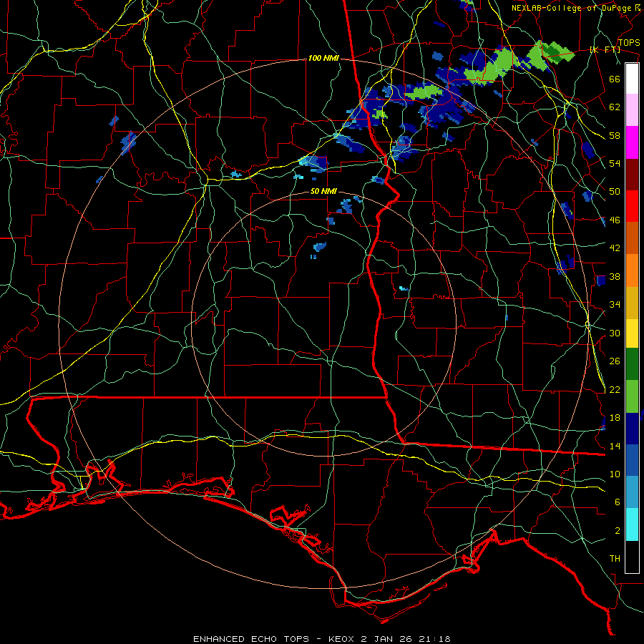Click the "K FT" units label
Viewport: 644px width, 644px height.
(x=605, y=50)
